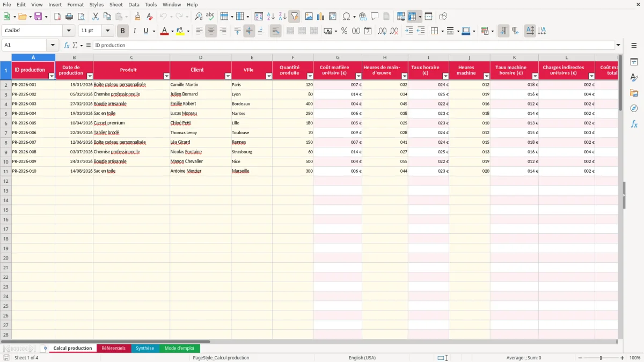The width and height of the screenshot is (644, 362).
Task: Open filter dropdown on Client header
Action: point(228,76)
